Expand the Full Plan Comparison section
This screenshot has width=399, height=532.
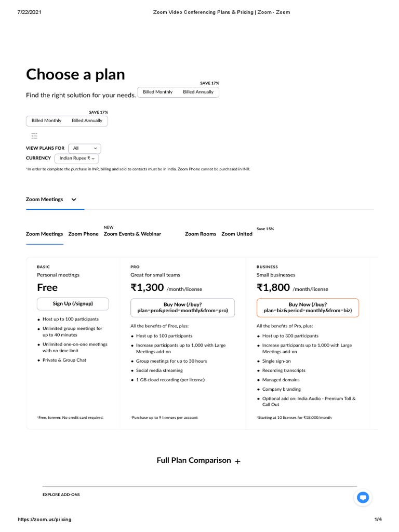tap(194, 460)
